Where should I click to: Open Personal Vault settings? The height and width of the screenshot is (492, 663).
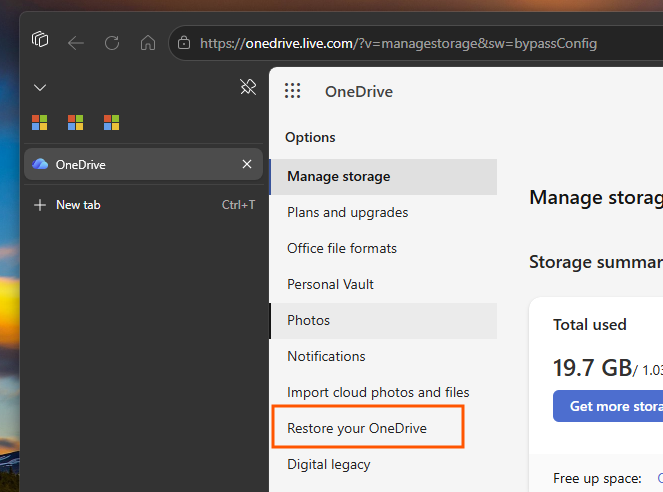pos(383,284)
